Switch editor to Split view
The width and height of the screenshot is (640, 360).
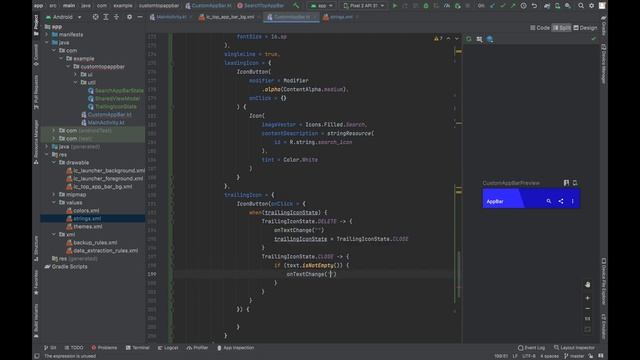[562, 28]
